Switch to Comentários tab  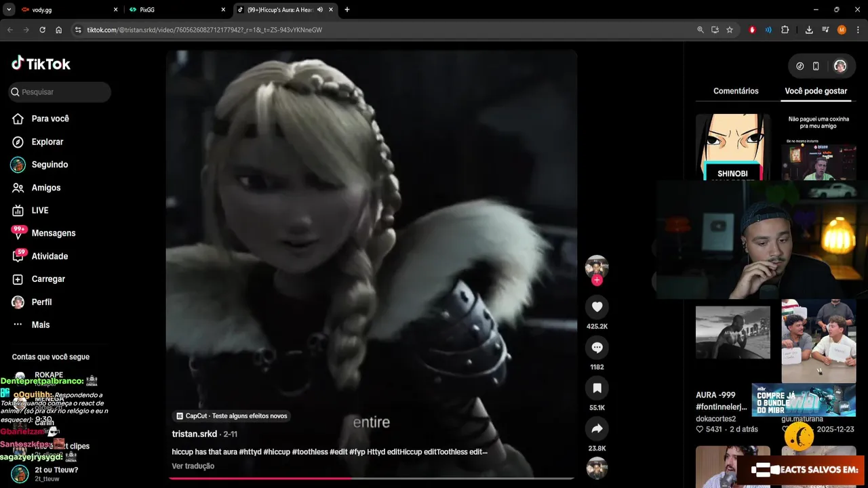coord(736,91)
